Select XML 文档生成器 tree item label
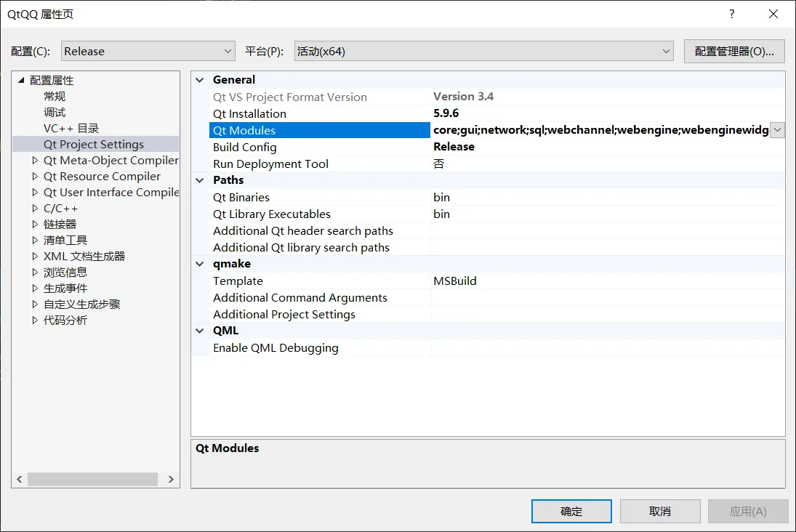This screenshot has width=796, height=532. pyautogui.click(x=84, y=257)
